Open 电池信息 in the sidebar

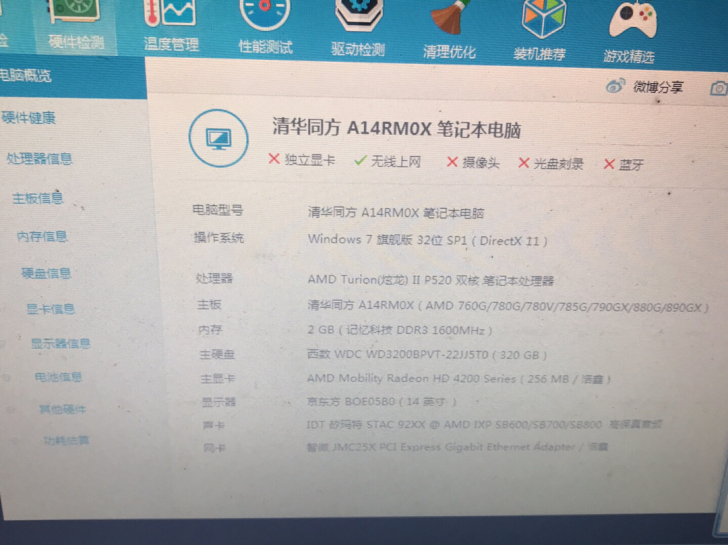58,376
